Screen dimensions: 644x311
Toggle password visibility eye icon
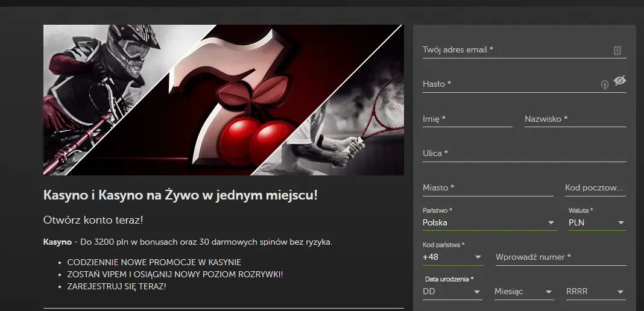620,81
